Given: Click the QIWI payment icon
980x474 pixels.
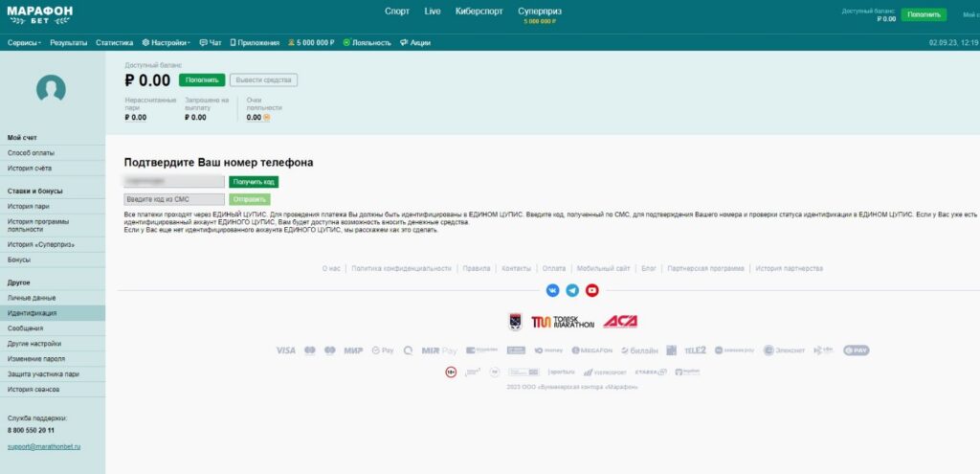Looking at the screenshot, I should [x=408, y=350].
